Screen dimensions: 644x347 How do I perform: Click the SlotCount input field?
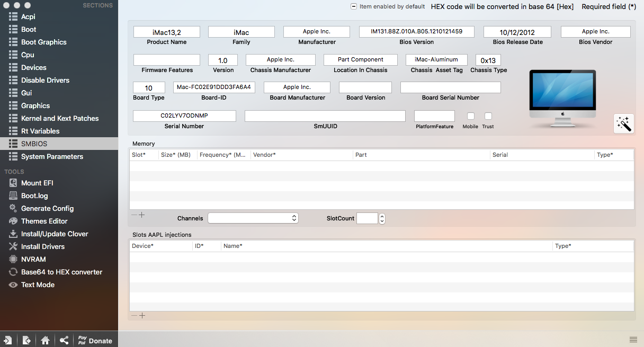click(x=367, y=218)
